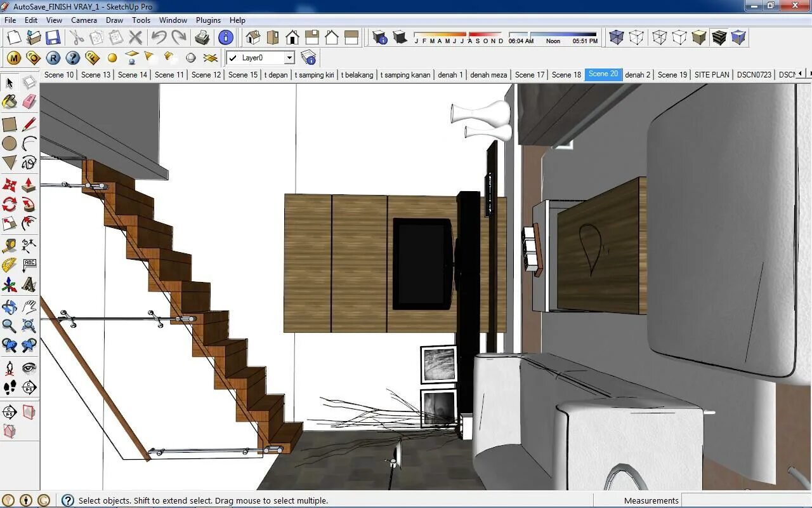Select the Push/Pull tool

click(x=29, y=185)
